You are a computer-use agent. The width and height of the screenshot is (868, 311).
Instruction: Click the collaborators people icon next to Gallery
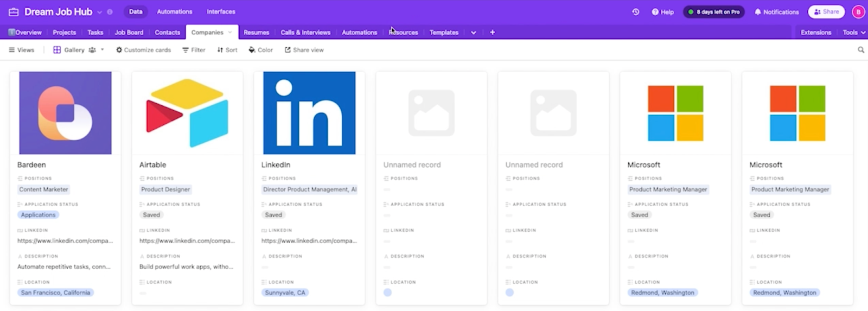point(92,50)
